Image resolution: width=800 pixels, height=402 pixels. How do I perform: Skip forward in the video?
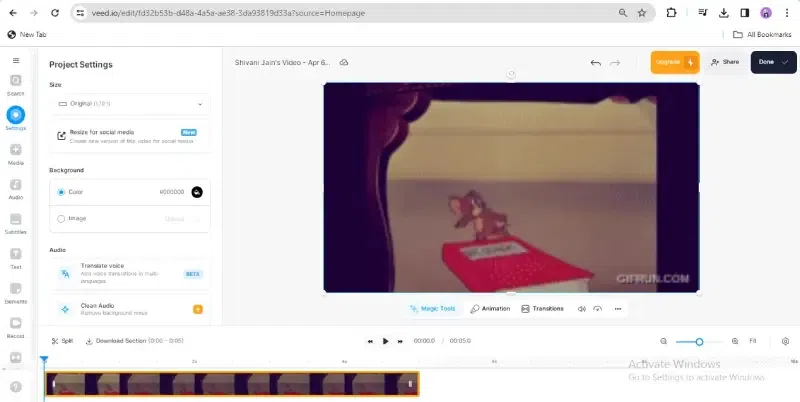coord(401,341)
